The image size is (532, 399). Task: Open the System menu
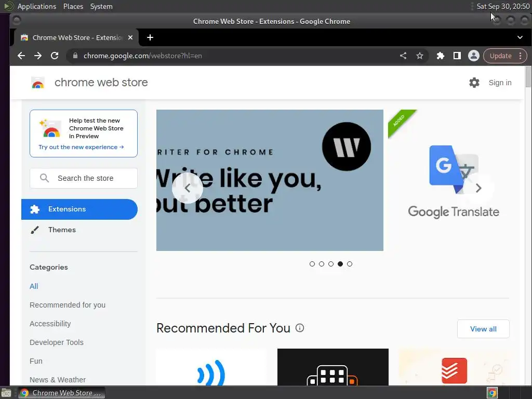point(101,6)
